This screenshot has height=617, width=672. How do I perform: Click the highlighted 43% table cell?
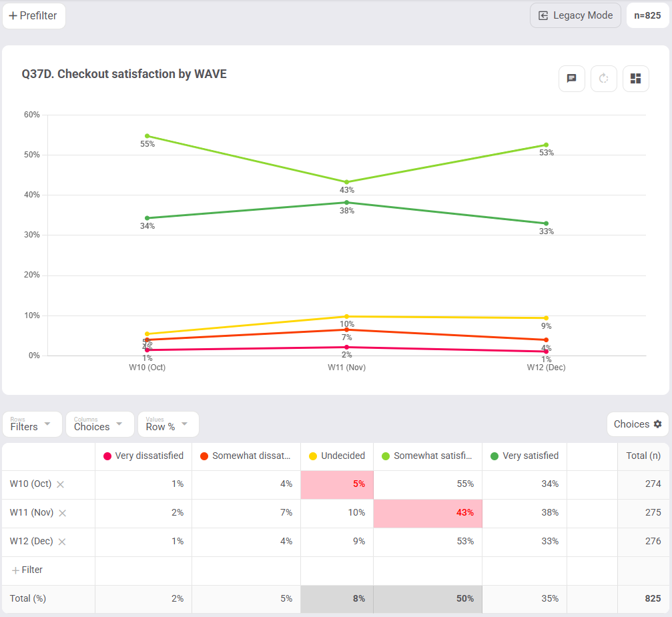428,513
